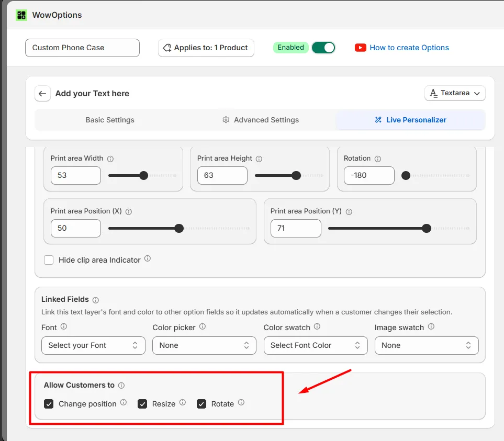Click info icon beside Print area Position (X)

129,212
